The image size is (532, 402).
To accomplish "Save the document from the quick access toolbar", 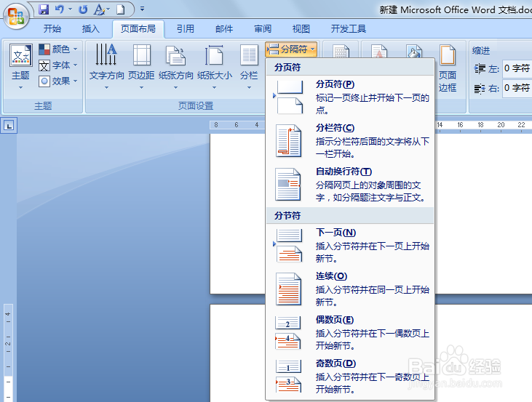I will [x=44, y=9].
